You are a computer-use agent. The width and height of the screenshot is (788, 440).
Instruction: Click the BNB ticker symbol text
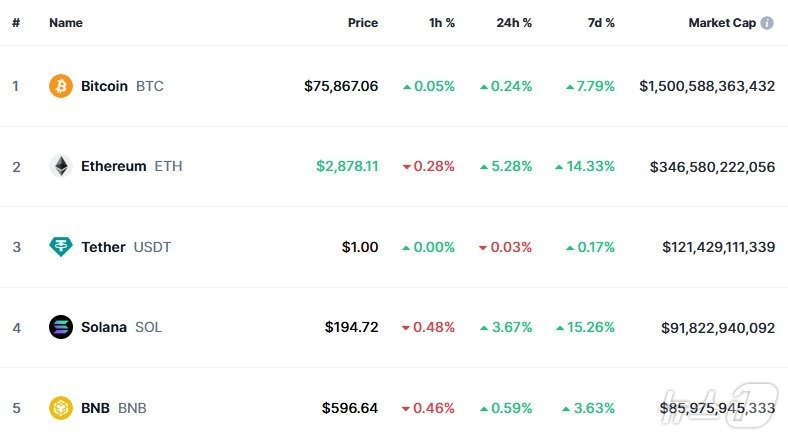click(x=132, y=408)
